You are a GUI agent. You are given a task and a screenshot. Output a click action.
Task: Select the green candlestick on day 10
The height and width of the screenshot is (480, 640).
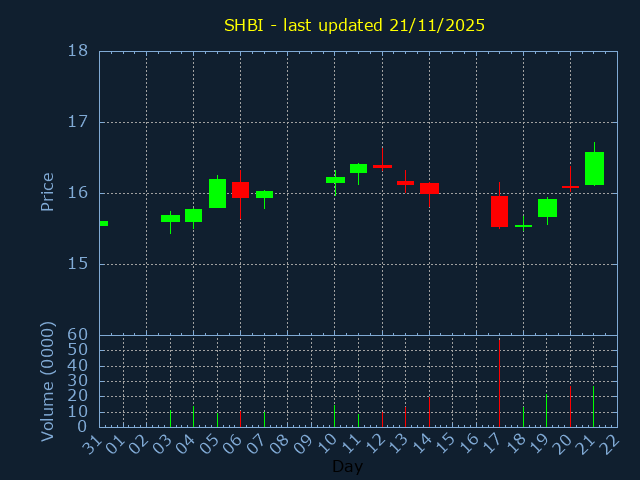point(335,180)
